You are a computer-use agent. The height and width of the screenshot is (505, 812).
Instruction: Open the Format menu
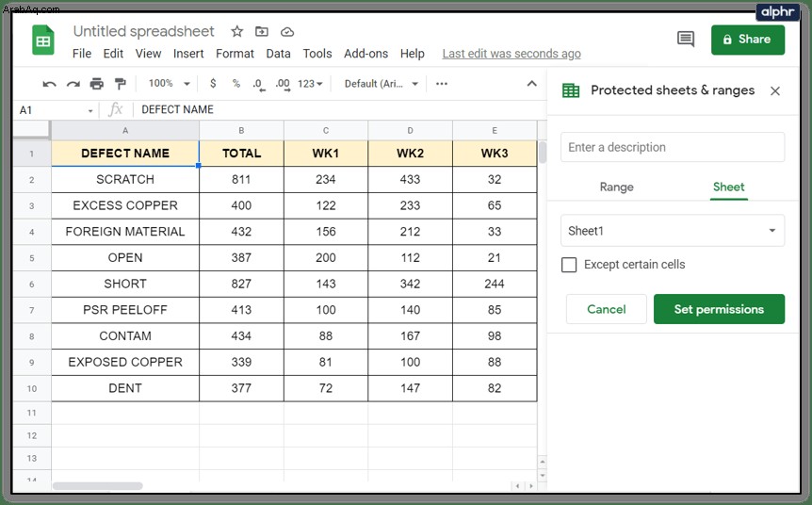pos(235,54)
